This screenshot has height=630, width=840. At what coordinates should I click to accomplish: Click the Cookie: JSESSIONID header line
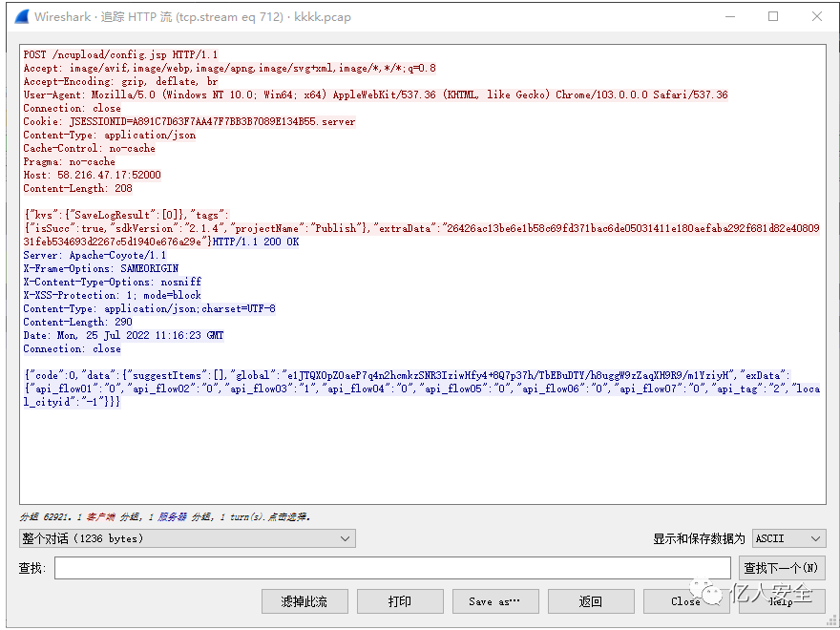tap(189, 121)
